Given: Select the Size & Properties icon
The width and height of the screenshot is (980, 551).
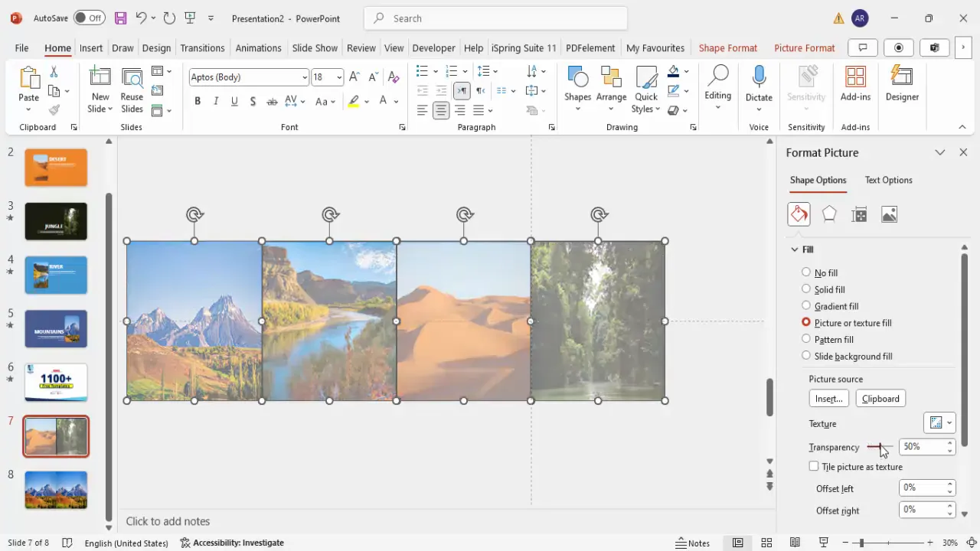Looking at the screenshot, I should 859,214.
